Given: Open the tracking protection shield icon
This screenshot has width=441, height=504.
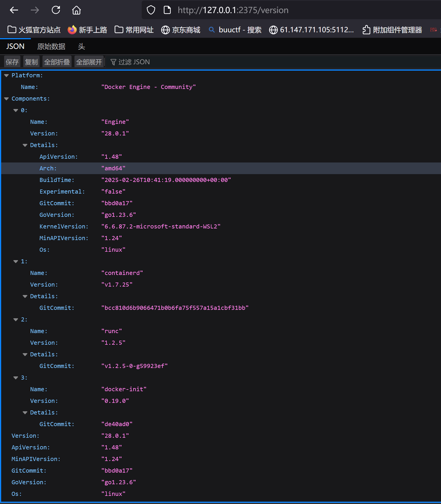Looking at the screenshot, I should tap(151, 10).
